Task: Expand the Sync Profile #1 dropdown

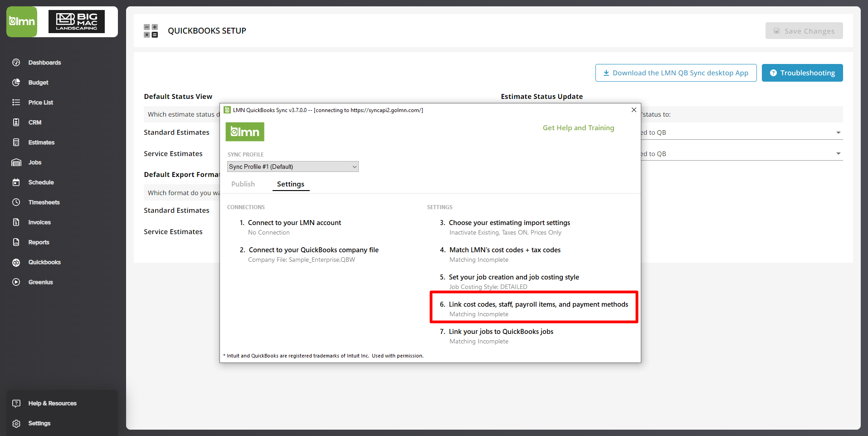Action: (x=293, y=167)
